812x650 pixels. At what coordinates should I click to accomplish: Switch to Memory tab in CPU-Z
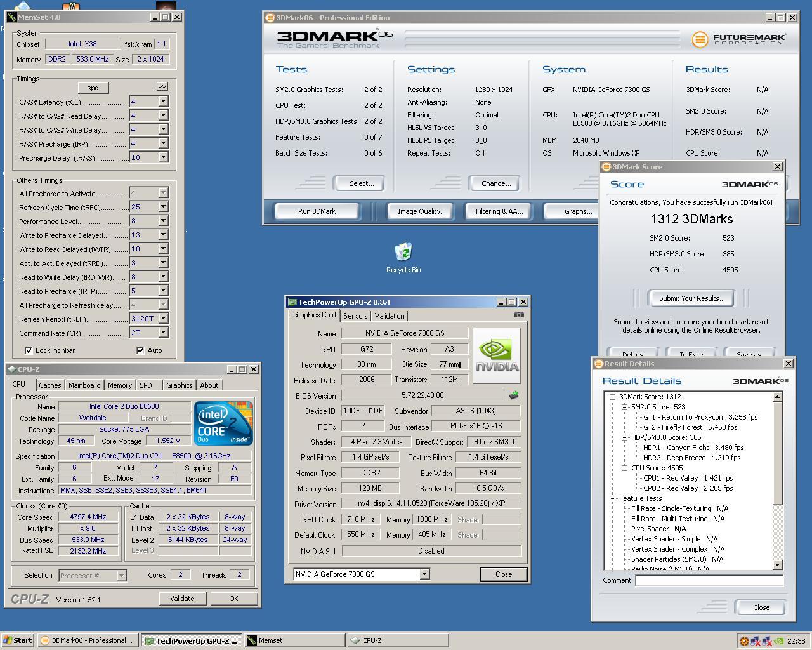tap(119, 385)
